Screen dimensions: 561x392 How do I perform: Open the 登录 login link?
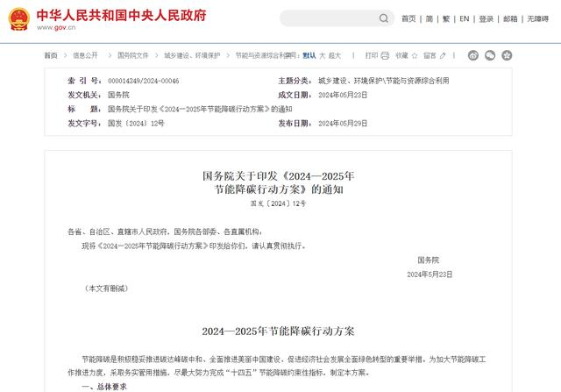486,18
